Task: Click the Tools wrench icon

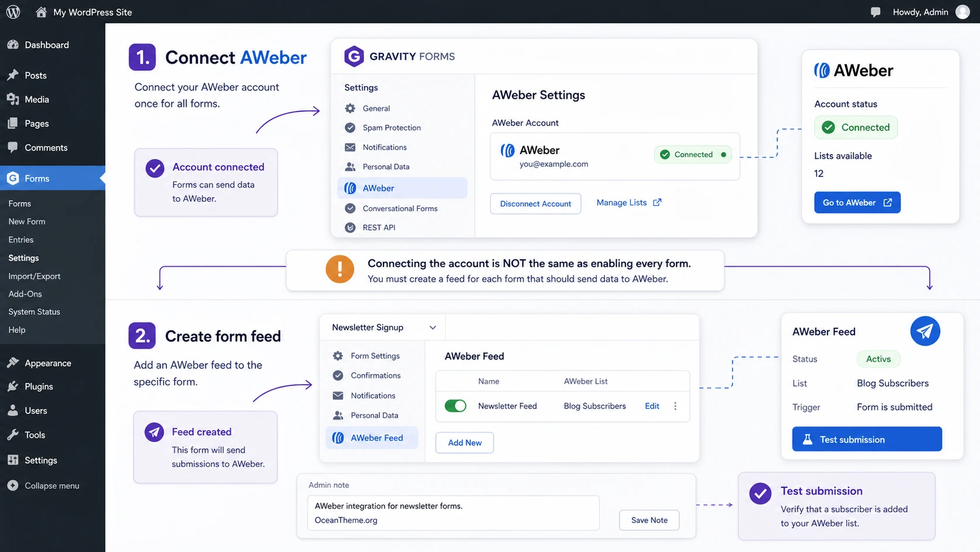Action: coord(13,435)
